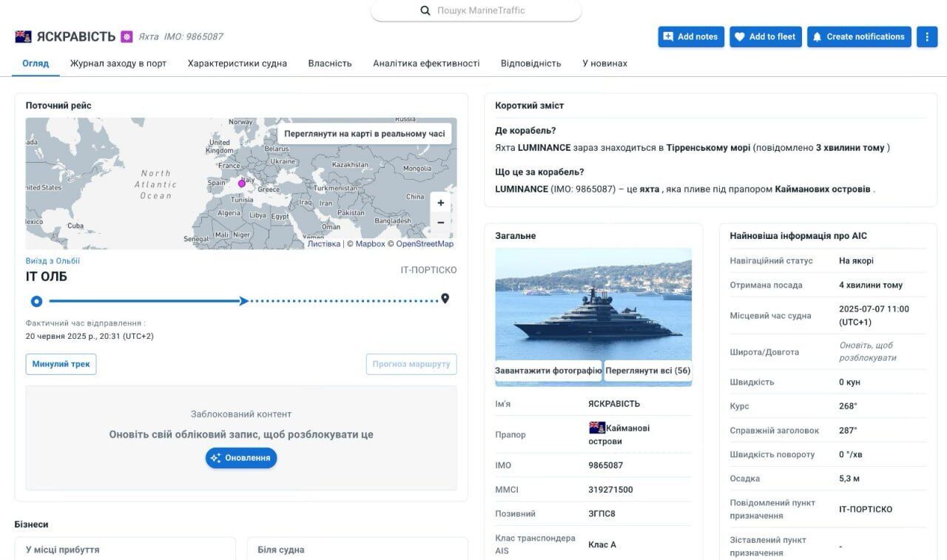The width and height of the screenshot is (947, 560).
Task: Click Оновіть, щоб розблокувати link
Action: click(867, 351)
